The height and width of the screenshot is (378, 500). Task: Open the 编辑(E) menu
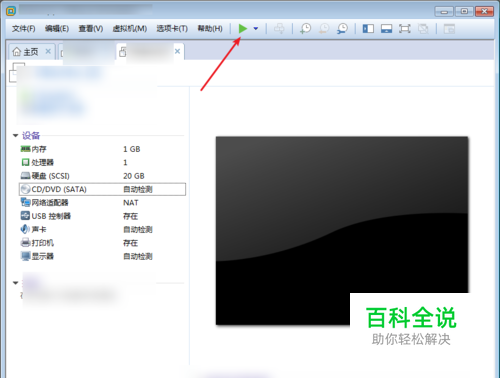pos(57,29)
